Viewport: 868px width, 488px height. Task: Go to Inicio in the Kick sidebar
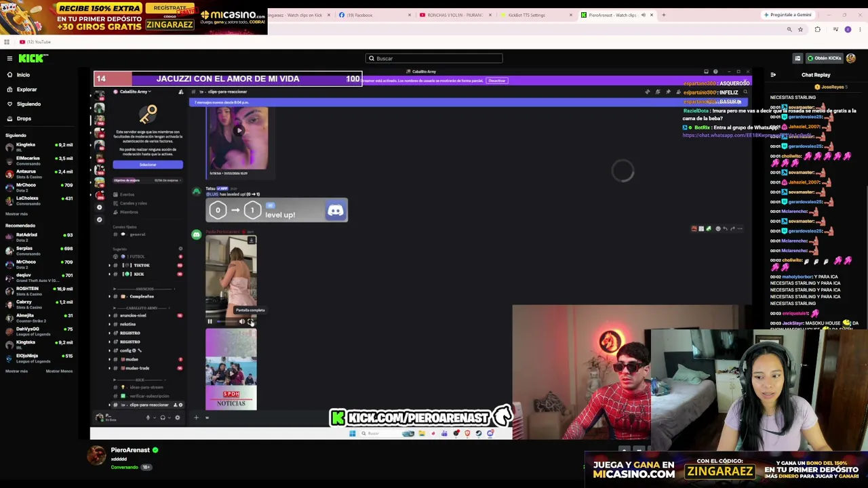[23, 75]
